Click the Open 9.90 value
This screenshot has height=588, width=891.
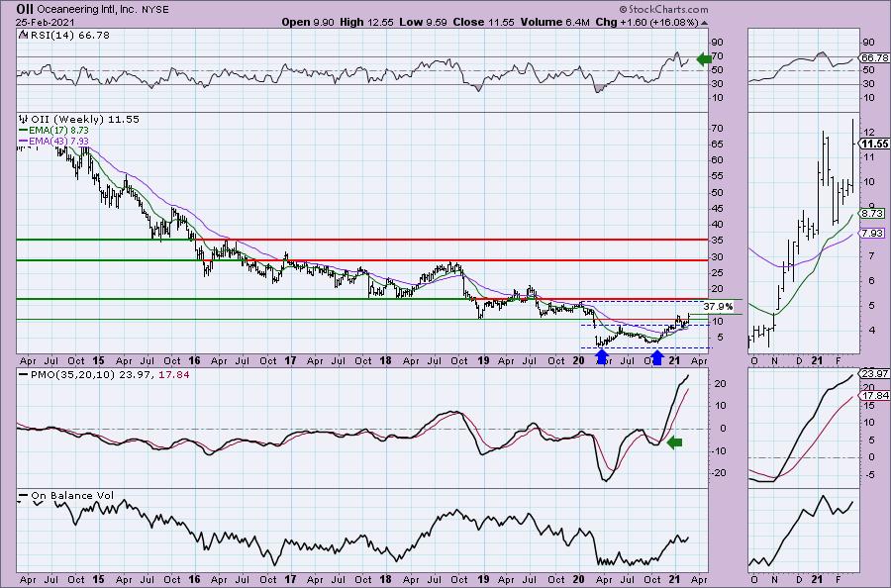[308, 22]
